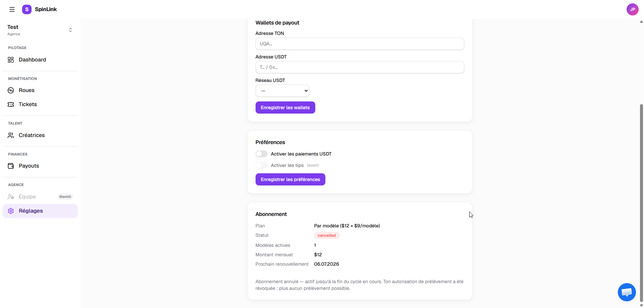Open Payouts page
This screenshot has height=308, width=644.
click(40, 166)
